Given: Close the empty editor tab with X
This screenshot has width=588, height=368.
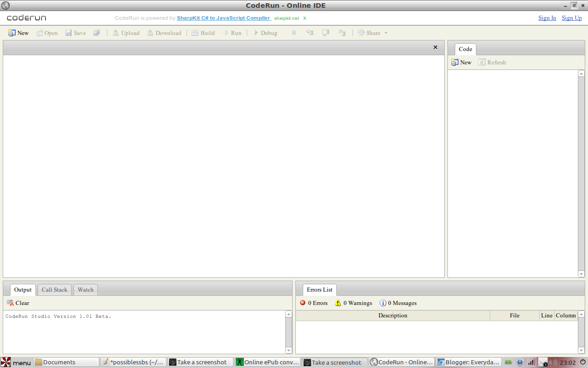Looking at the screenshot, I should tap(435, 47).
